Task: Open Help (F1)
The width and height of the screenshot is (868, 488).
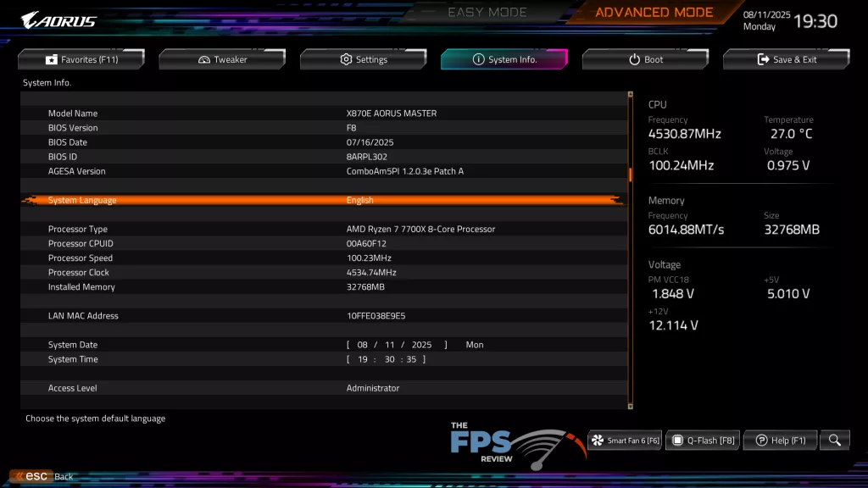Action: pyautogui.click(x=781, y=441)
